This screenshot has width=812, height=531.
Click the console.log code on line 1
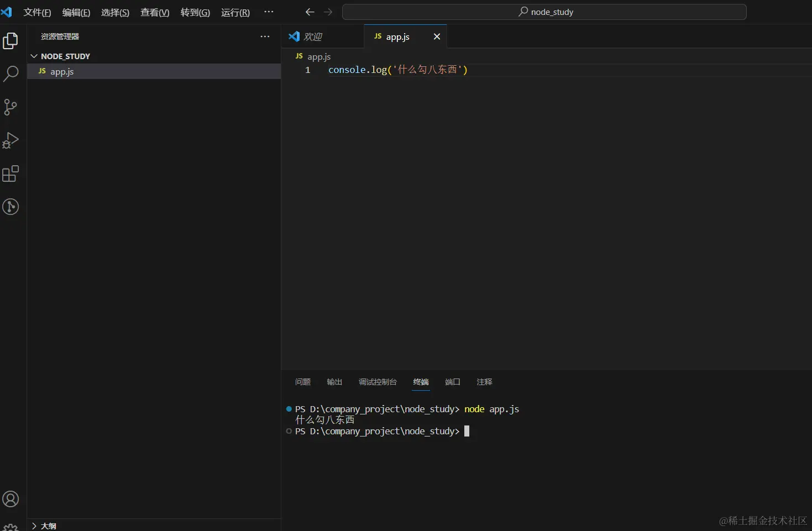pyautogui.click(x=398, y=70)
